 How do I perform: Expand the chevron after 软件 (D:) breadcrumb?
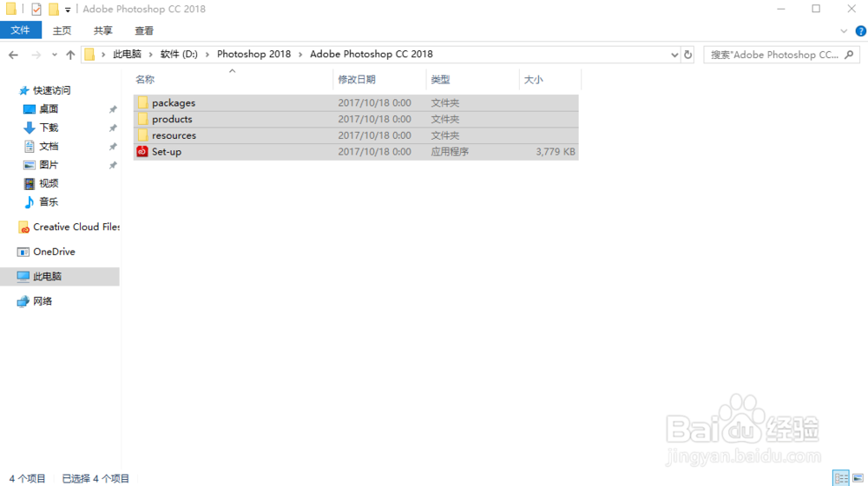(207, 55)
